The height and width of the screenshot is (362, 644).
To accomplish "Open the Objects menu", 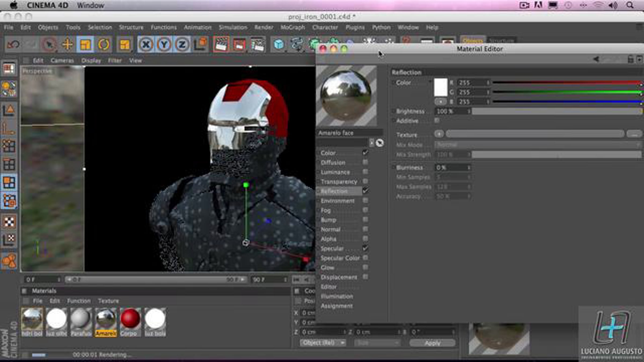I will 48,27.
